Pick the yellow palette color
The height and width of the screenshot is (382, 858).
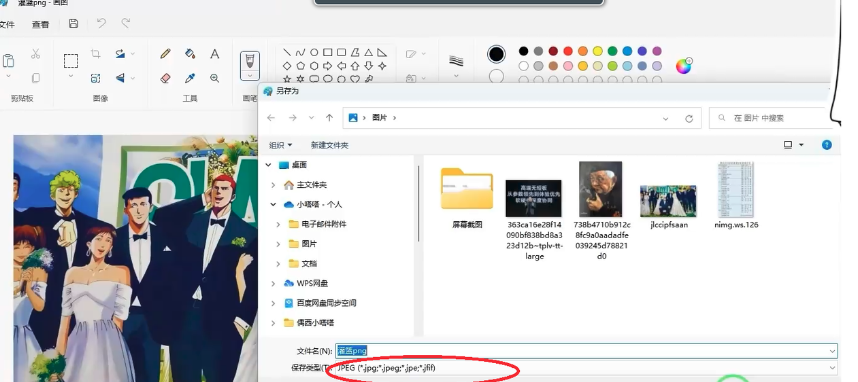pos(598,51)
